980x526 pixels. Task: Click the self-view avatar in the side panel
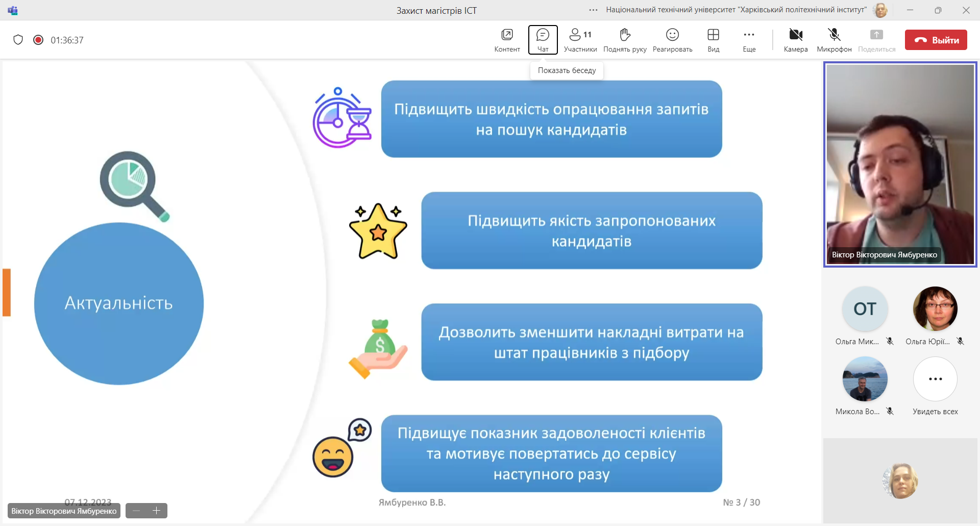900,481
